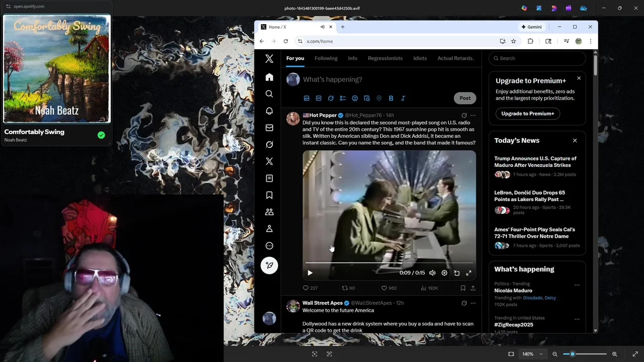Click Upgrade to Premium+ button
This screenshot has width=644, height=362.
coord(528,114)
